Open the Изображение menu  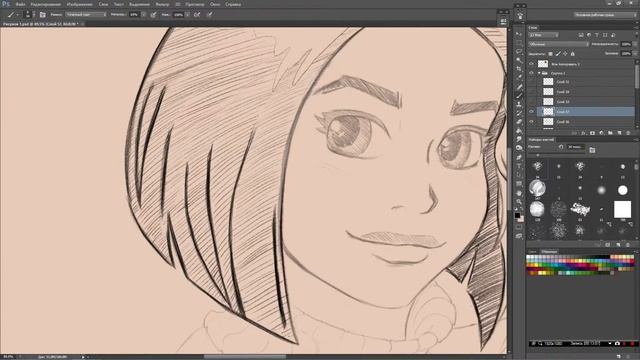click(x=80, y=4)
